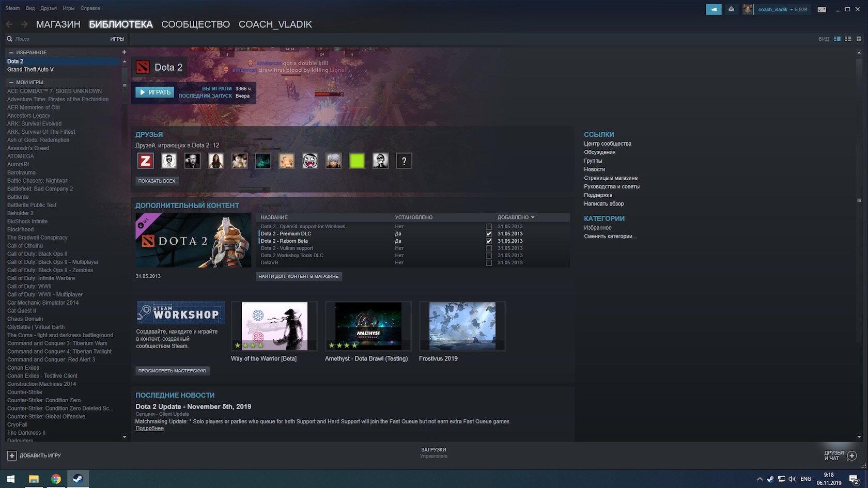
Task: Open the Steam menu
Action: tap(12, 8)
